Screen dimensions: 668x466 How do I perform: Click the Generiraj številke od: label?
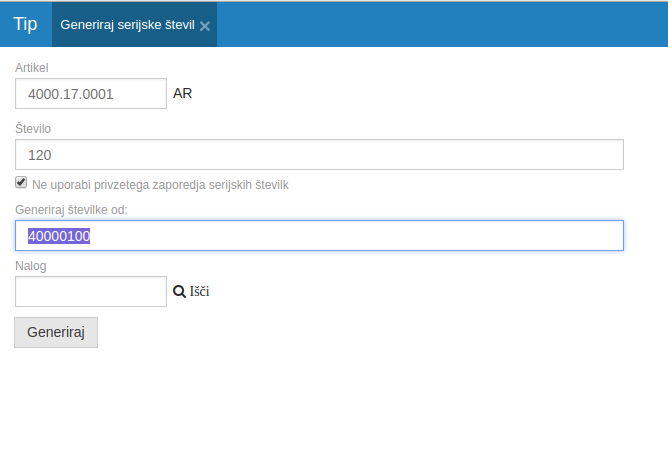click(71, 209)
